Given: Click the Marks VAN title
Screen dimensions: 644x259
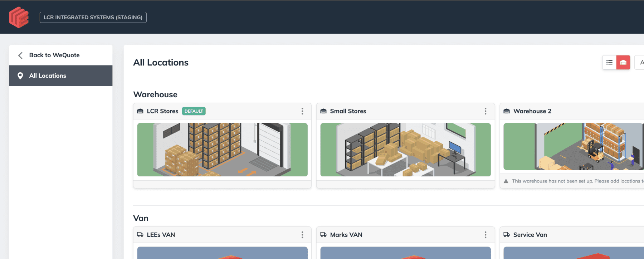Looking at the screenshot, I should coord(346,235).
